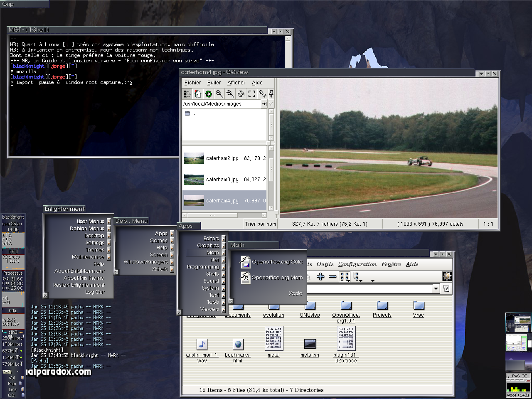The height and width of the screenshot is (399, 532).
Task: Click the 1 : 1 zoom status button
Action: [488, 224]
